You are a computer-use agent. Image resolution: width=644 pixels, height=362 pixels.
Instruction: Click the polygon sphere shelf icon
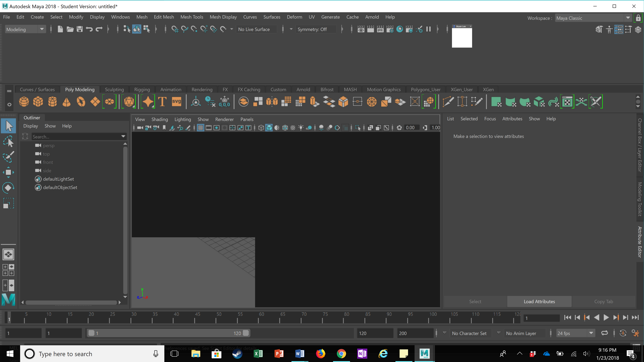pos(24,102)
